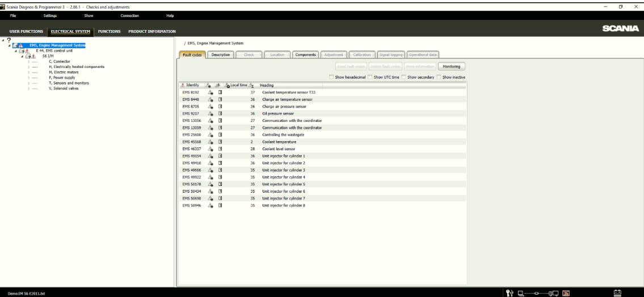Select the Controlling the wastegate fault row

(322, 134)
